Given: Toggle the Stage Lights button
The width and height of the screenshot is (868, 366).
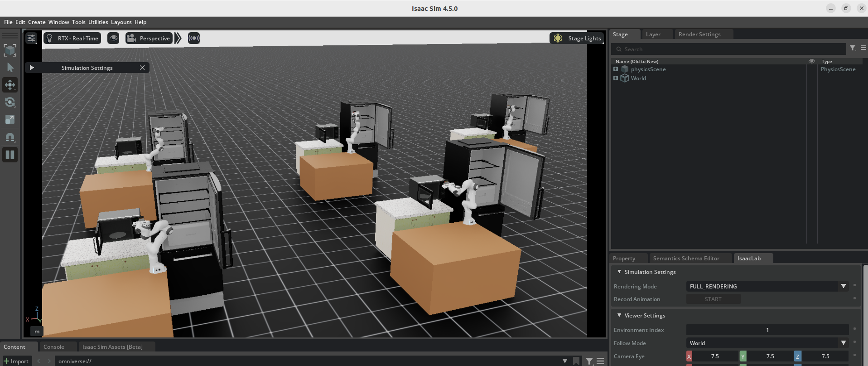Looking at the screenshot, I should pyautogui.click(x=577, y=38).
